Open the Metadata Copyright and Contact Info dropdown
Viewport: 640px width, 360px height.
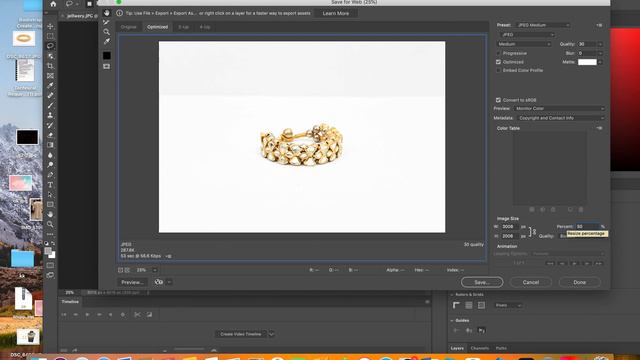point(561,118)
